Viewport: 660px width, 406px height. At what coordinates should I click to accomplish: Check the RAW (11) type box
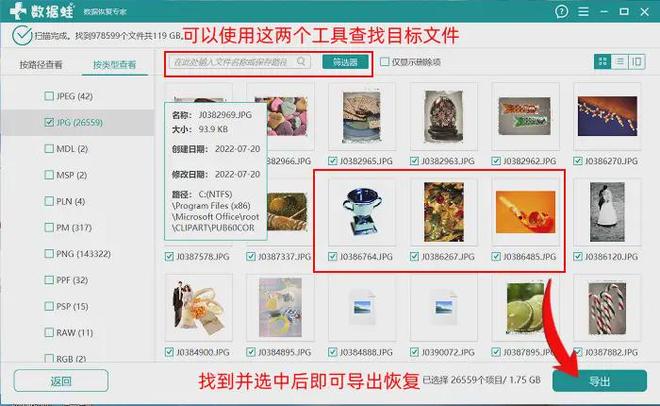tap(49, 332)
